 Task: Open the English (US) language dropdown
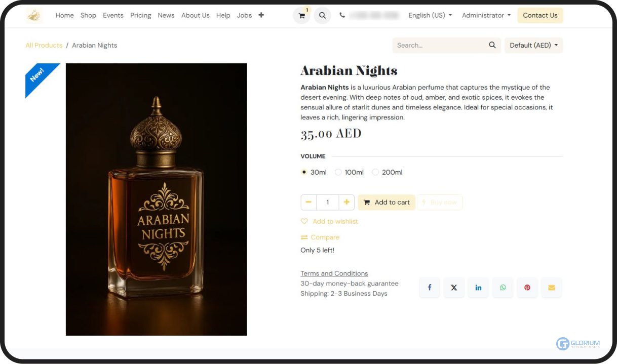point(430,15)
